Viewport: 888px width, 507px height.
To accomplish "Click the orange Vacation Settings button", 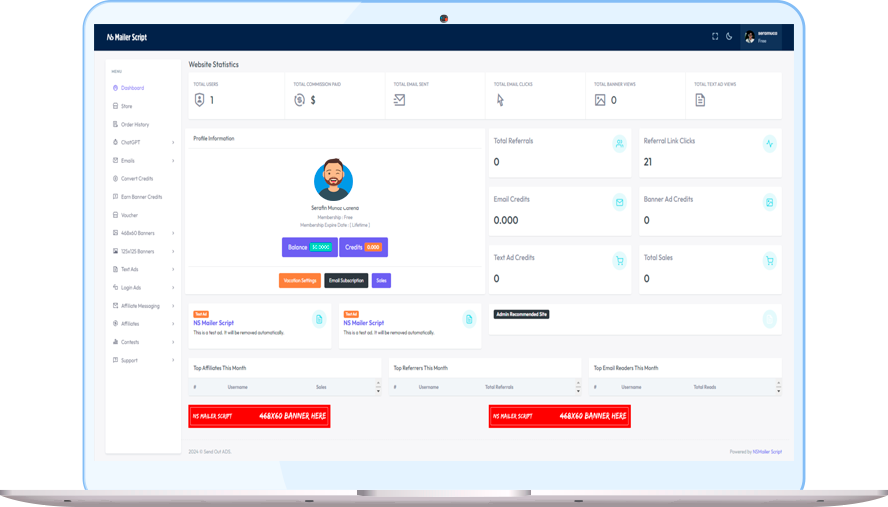I will coord(300,281).
